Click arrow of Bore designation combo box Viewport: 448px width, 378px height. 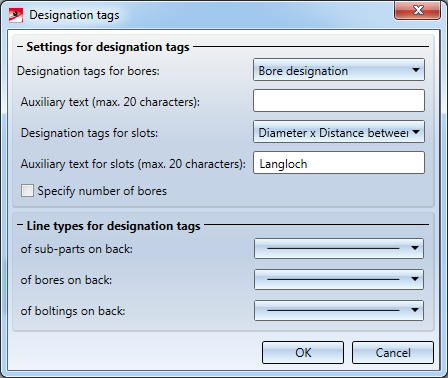[415, 70]
